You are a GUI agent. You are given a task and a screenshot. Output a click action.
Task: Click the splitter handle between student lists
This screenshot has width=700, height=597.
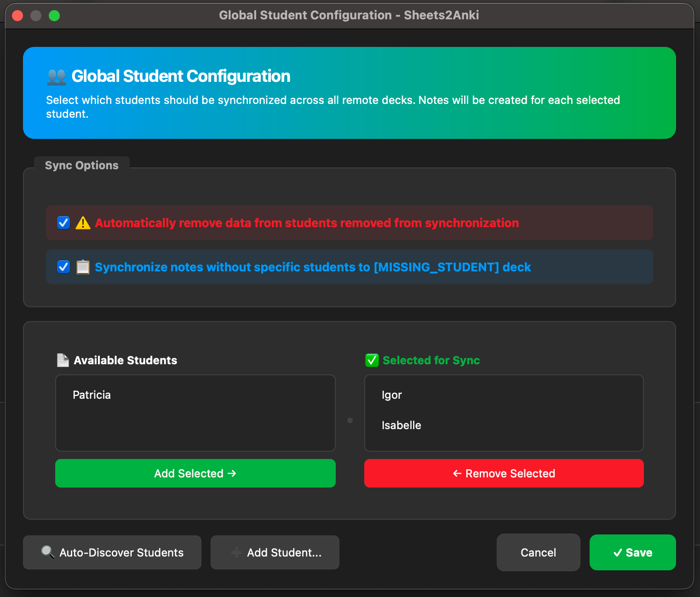(350, 420)
